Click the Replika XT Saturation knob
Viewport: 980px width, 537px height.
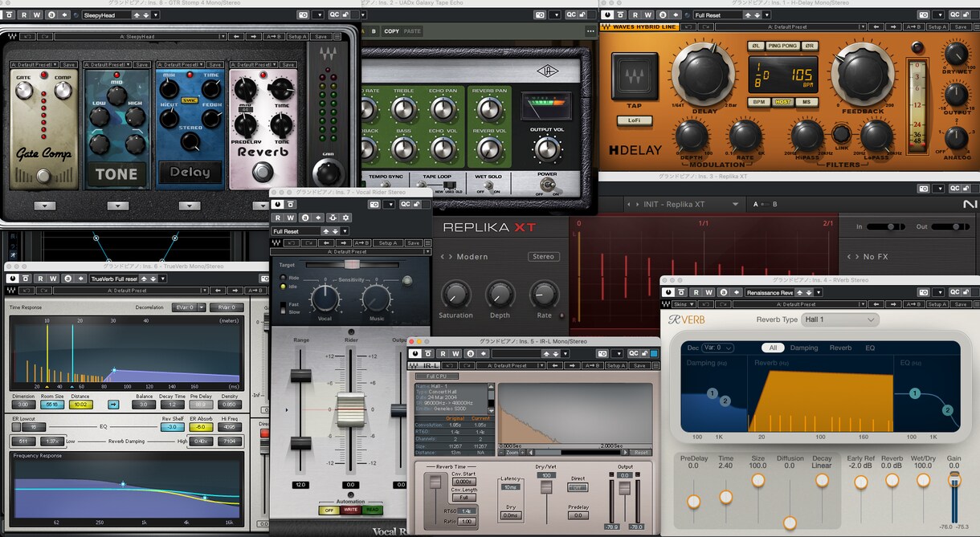(455, 295)
